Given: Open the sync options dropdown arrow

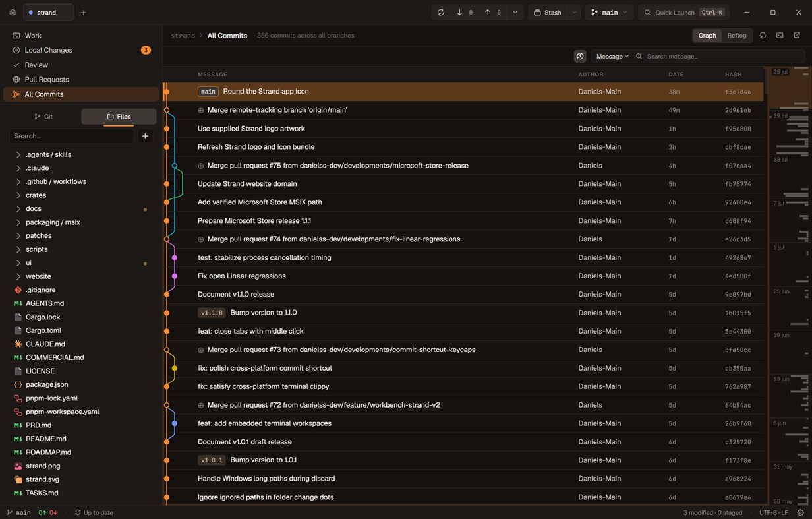Looking at the screenshot, I should pyautogui.click(x=515, y=13).
